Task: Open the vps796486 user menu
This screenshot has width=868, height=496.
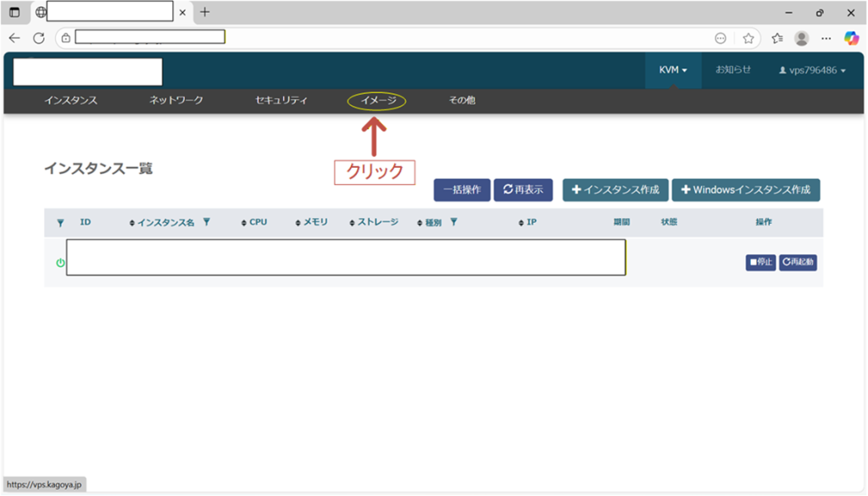Action: 812,70
